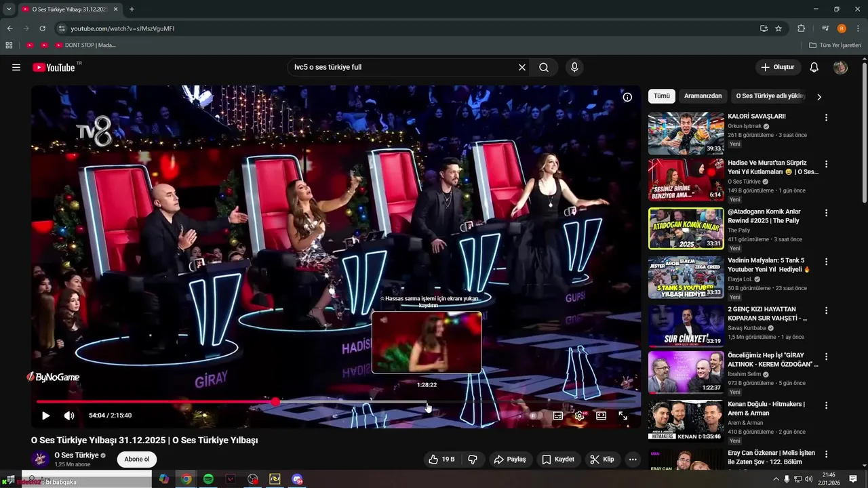Click the video progress bar at 1:28:22
Screen dimensions: 868x488
[427, 402]
